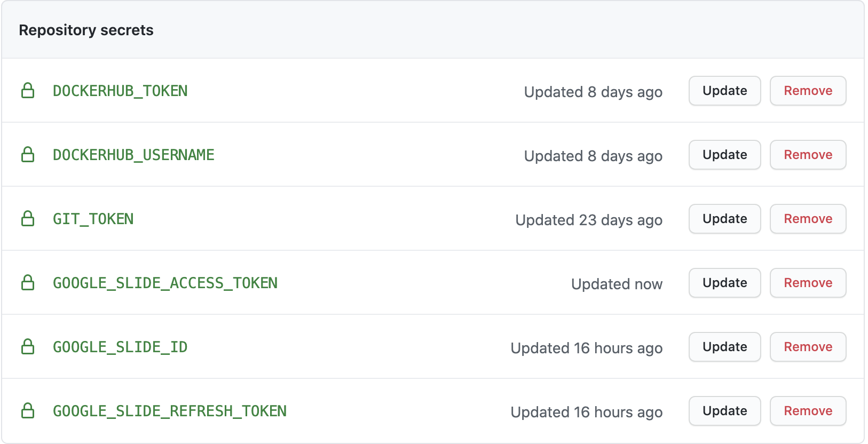Screen dimensions: 868x444
Task: Remove the GOOGLE_SLIDE_ID secret
Action: pos(808,347)
